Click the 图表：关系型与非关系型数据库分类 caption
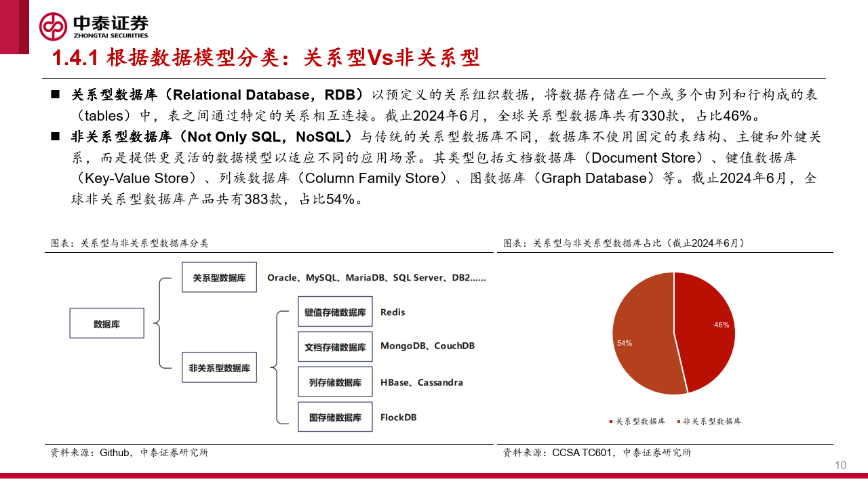Viewport: 868px width, 488px height. tap(130, 243)
